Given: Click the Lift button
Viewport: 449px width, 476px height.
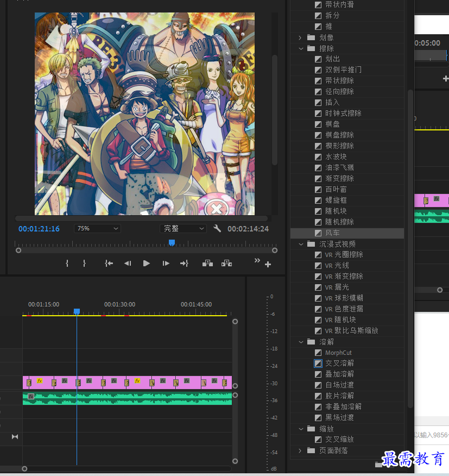Looking at the screenshot, I should (x=207, y=263).
